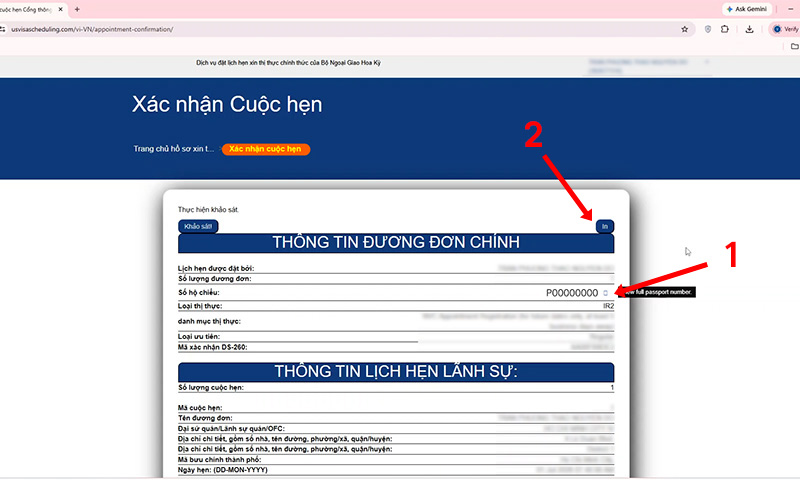Open the Verify profile button
Image resolution: width=800 pixels, height=500 pixels.
pos(785,29)
